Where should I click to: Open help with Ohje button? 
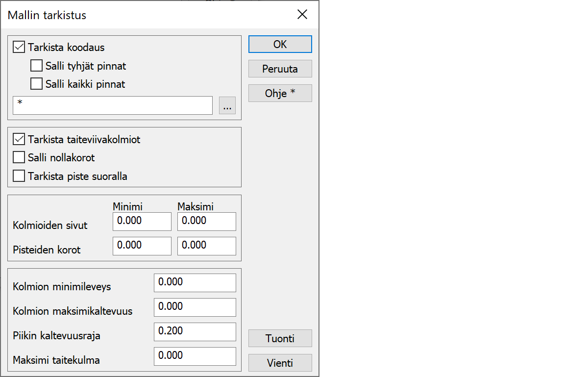click(x=280, y=93)
